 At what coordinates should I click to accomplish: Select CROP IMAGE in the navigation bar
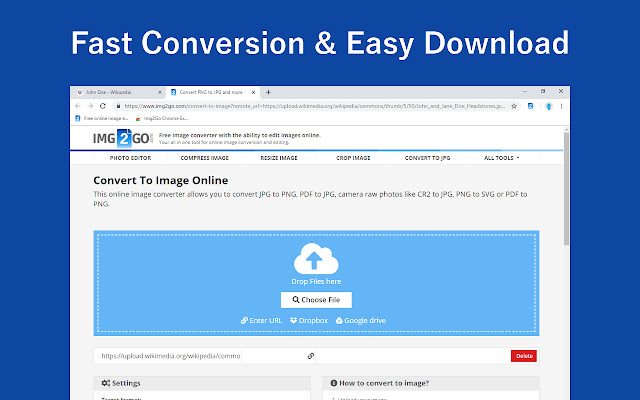tap(352, 158)
